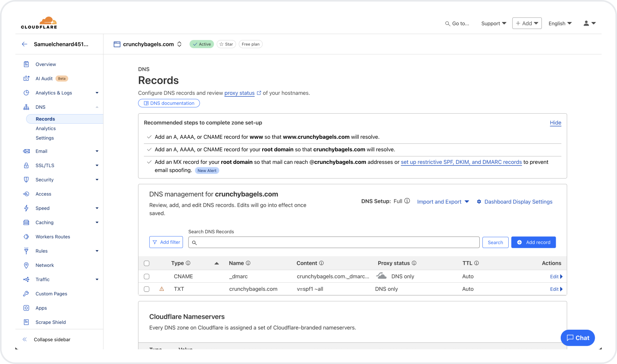Click the info icon next to Content header
This screenshot has width=617, height=364.
(x=321, y=263)
